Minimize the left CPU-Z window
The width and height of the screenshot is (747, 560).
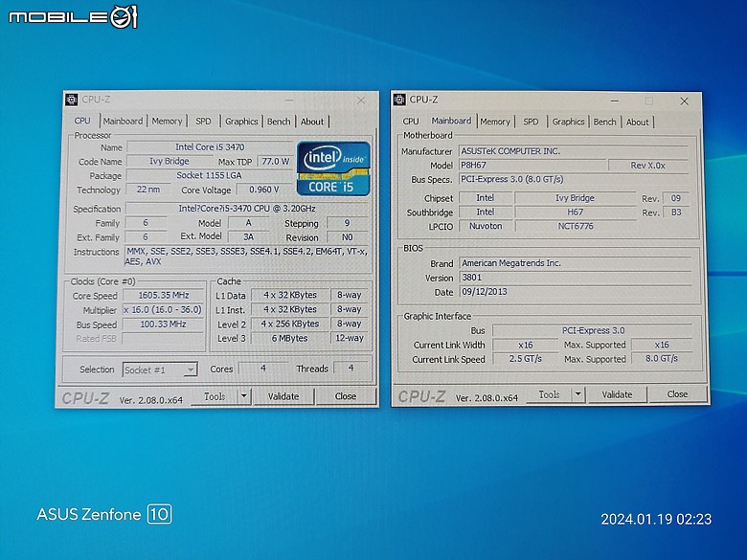pyautogui.click(x=289, y=100)
